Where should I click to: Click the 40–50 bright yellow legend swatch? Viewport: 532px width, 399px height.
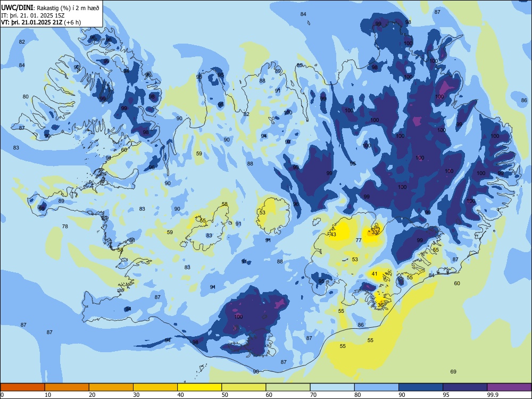199,387
